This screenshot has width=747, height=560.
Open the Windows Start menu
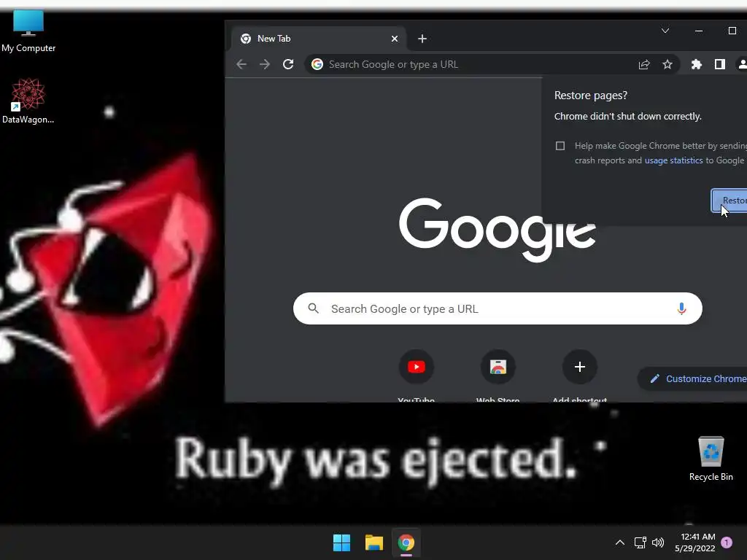click(341, 542)
